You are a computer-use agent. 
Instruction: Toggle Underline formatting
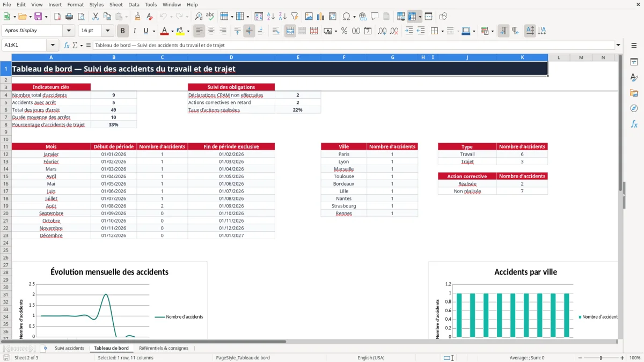[146, 31]
